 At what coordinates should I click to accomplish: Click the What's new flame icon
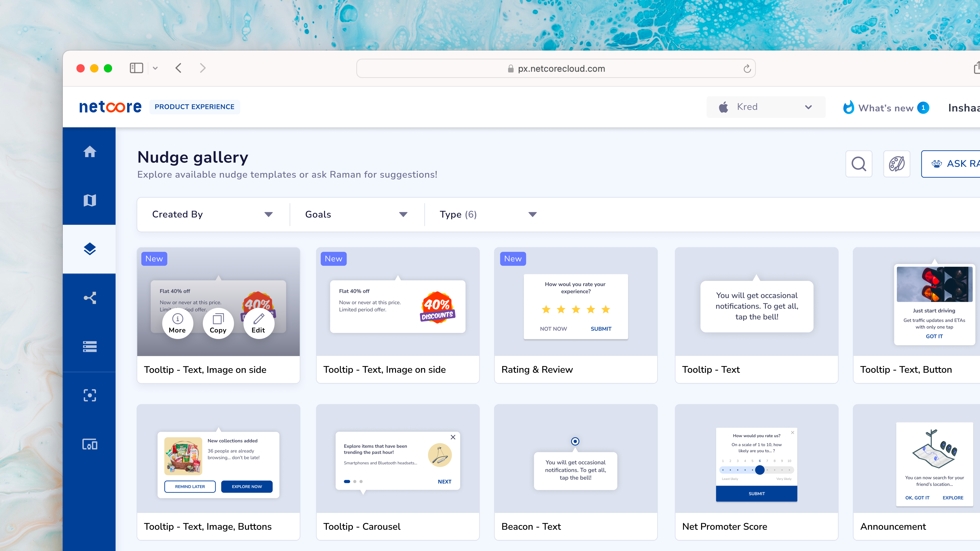point(848,108)
